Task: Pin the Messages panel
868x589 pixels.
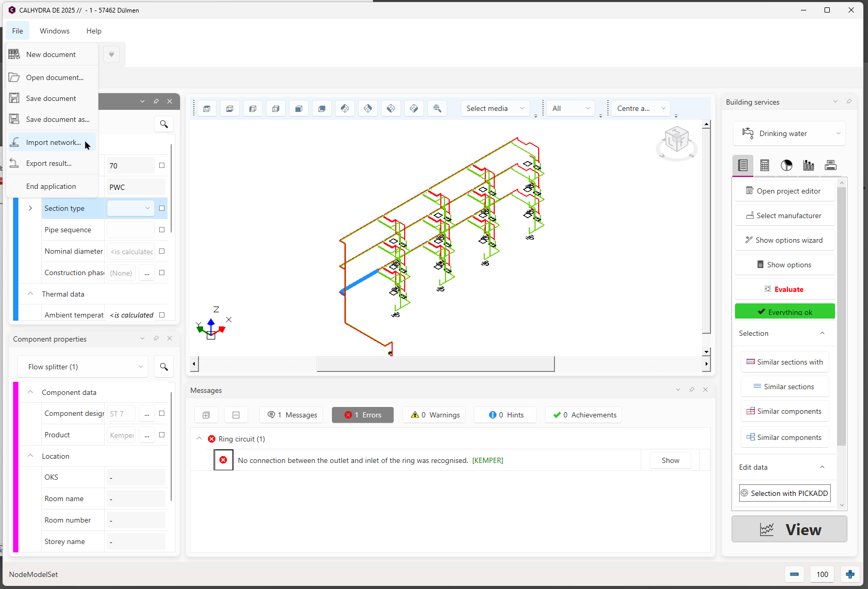Action: point(692,390)
